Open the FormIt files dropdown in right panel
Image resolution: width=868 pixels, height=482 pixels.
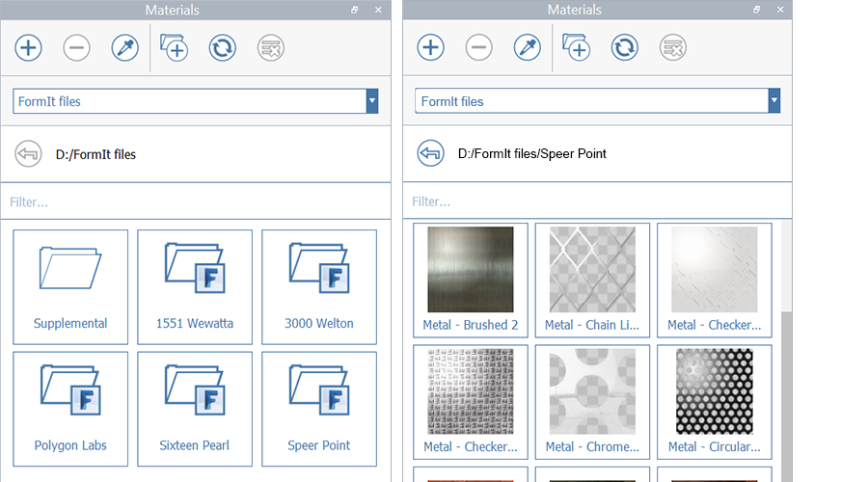(x=773, y=101)
